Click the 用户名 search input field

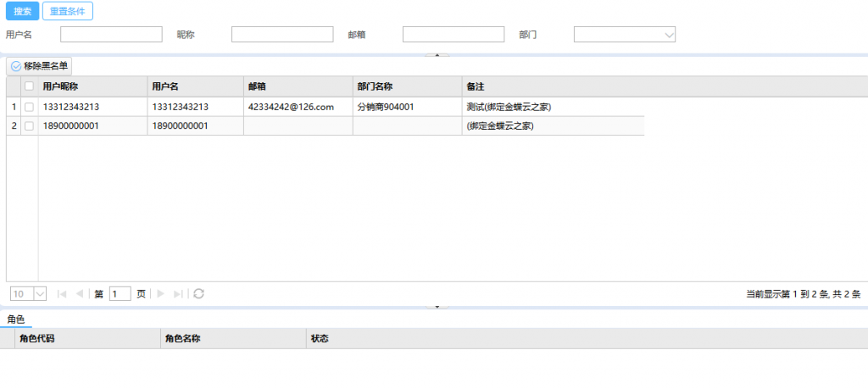coord(111,35)
